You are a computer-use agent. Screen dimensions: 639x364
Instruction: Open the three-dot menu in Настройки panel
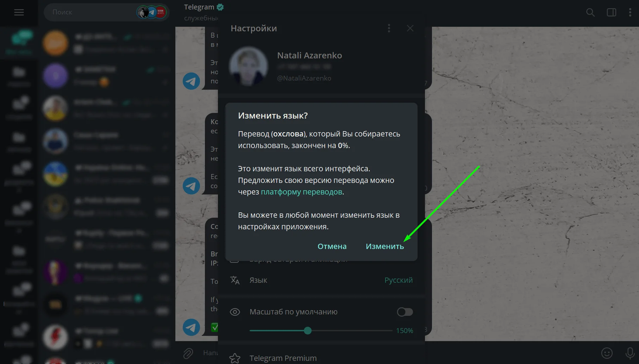pyautogui.click(x=389, y=28)
